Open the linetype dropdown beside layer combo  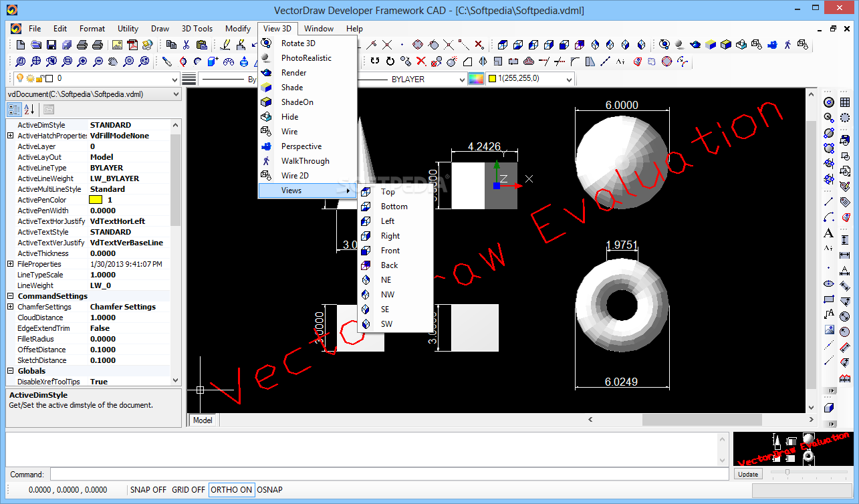point(227,79)
